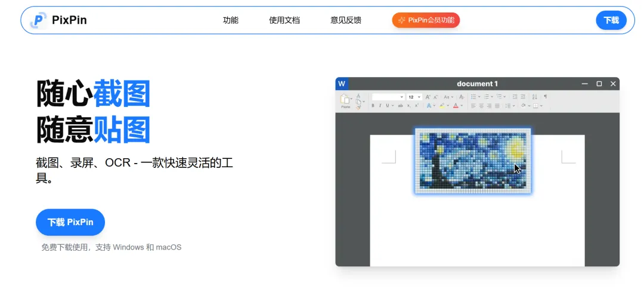Apply strikethrough with the ab icon
The width and height of the screenshot is (644, 295).
pyautogui.click(x=401, y=106)
